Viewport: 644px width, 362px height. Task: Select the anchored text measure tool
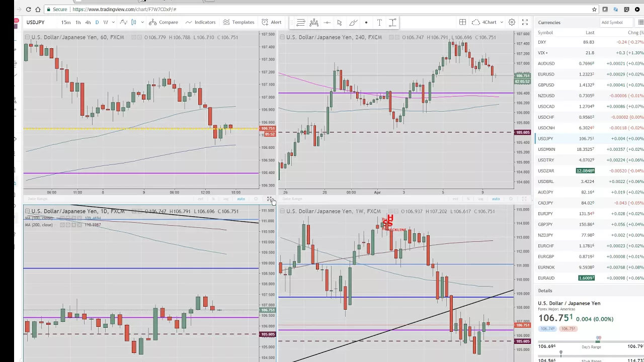point(392,22)
